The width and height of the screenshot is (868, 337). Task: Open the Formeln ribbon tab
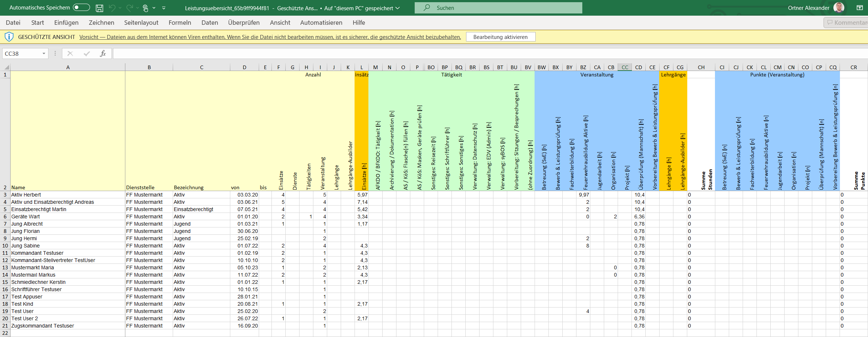[180, 23]
